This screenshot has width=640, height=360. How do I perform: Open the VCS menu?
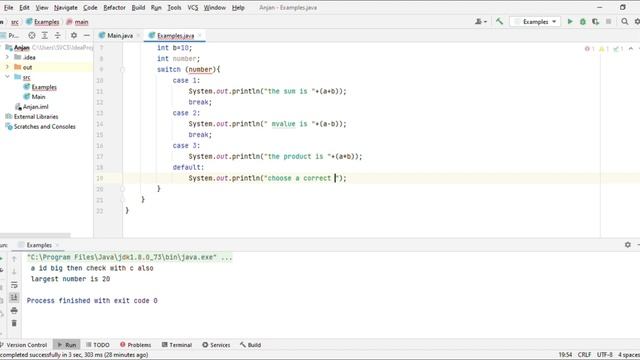[x=193, y=7]
